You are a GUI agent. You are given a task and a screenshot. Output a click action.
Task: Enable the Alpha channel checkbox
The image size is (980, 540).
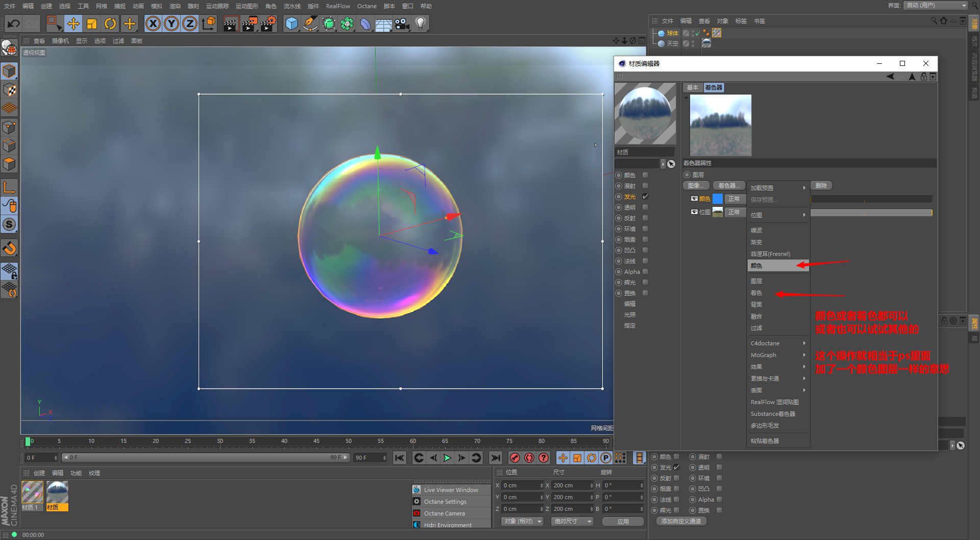pos(645,272)
